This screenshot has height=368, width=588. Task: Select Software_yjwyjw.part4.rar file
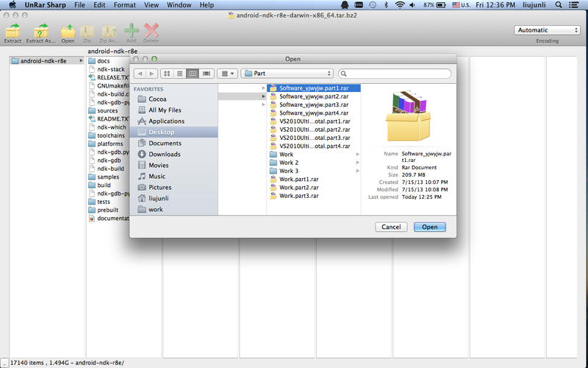[314, 113]
